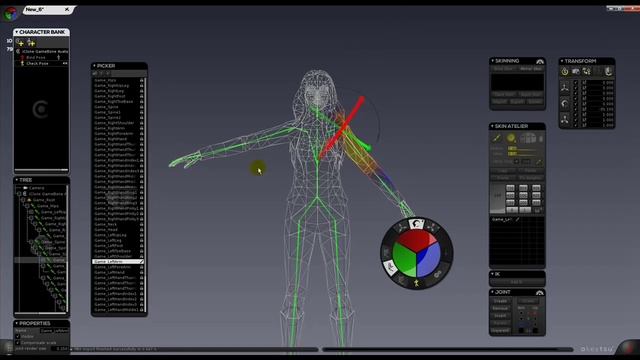Toggle lock icon on Game_Neck picker row

[x=142, y=224]
